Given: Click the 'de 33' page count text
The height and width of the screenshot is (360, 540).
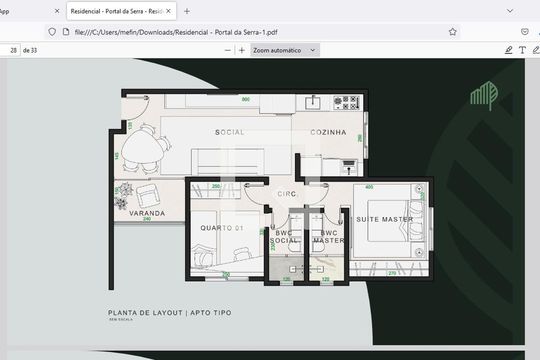Looking at the screenshot, I should tap(30, 50).
